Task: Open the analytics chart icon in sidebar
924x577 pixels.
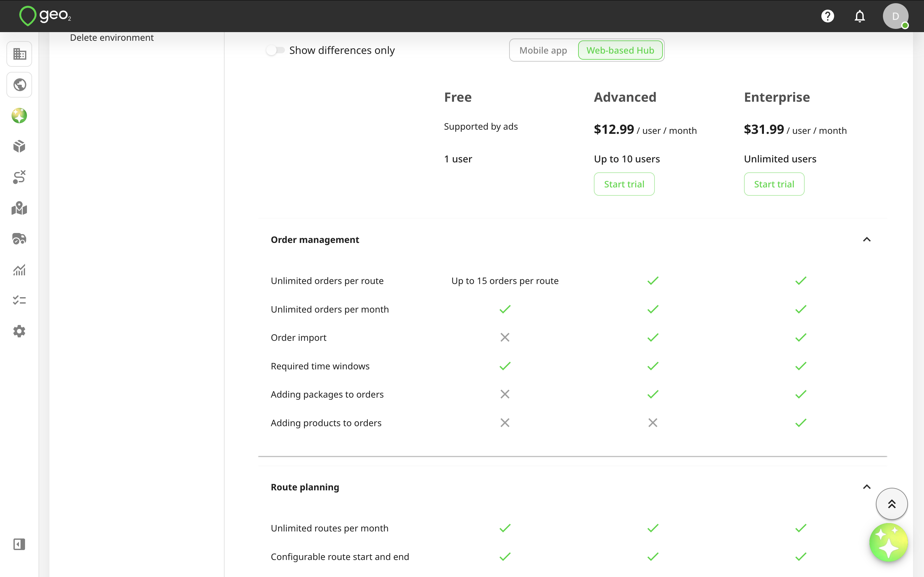Action: 20,270
